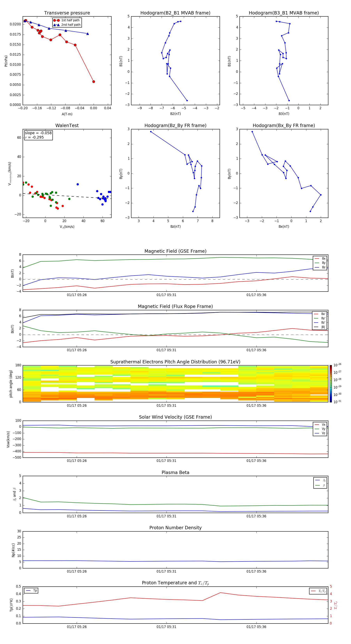Click the Suprathermal Electrons Pitch Angle Distribution title

pyautogui.click(x=175, y=362)
